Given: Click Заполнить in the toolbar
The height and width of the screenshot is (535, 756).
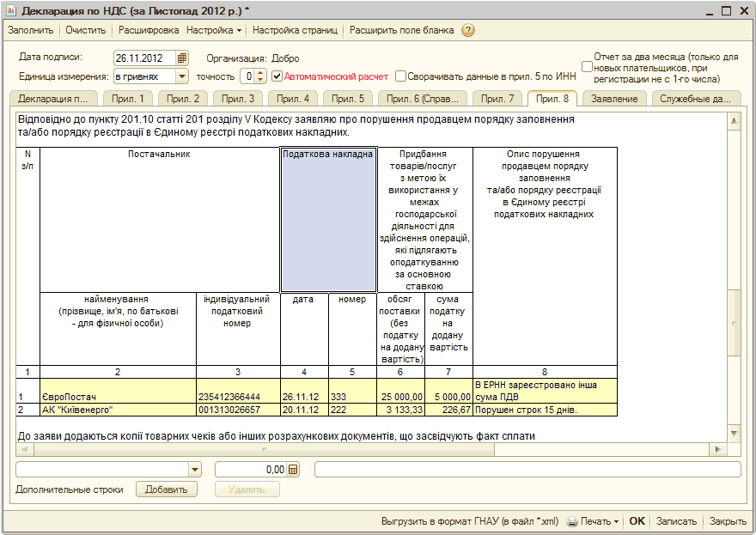Looking at the screenshot, I should pyautogui.click(x=30, y=30).
